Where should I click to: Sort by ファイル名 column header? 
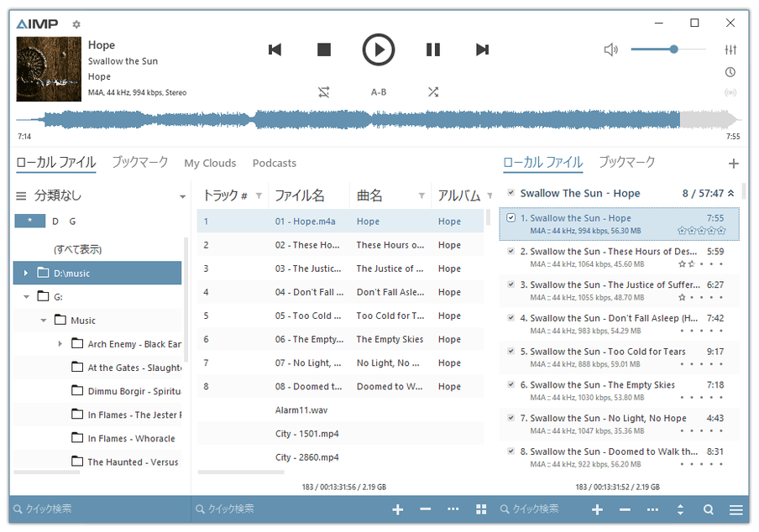coord(300,196)
